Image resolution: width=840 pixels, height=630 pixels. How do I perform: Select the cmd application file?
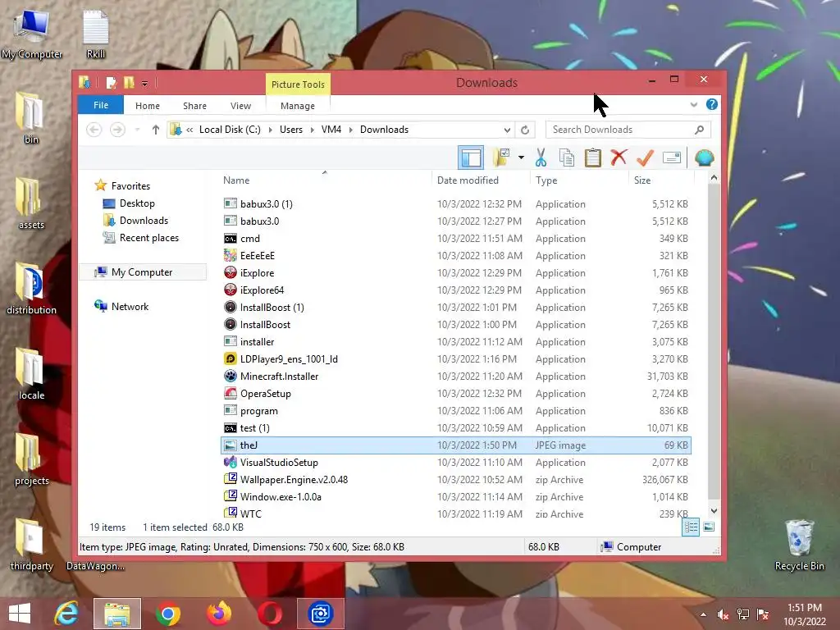(x=249, y=239)
